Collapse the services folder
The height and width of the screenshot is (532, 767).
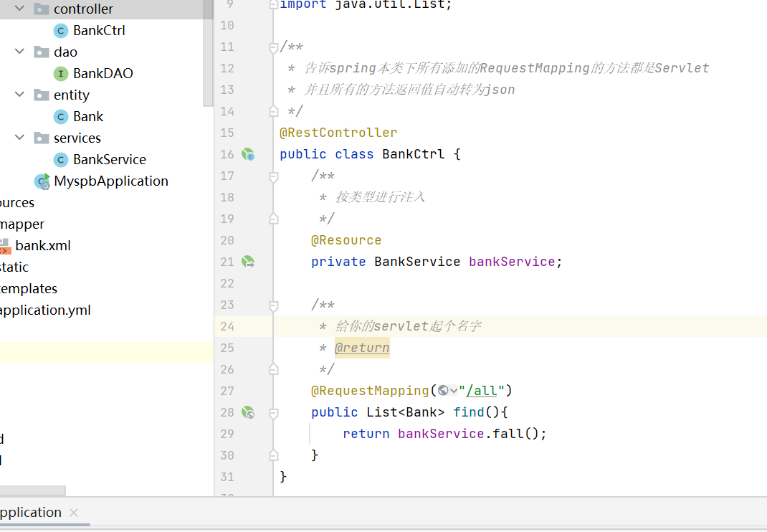(19, 138)
